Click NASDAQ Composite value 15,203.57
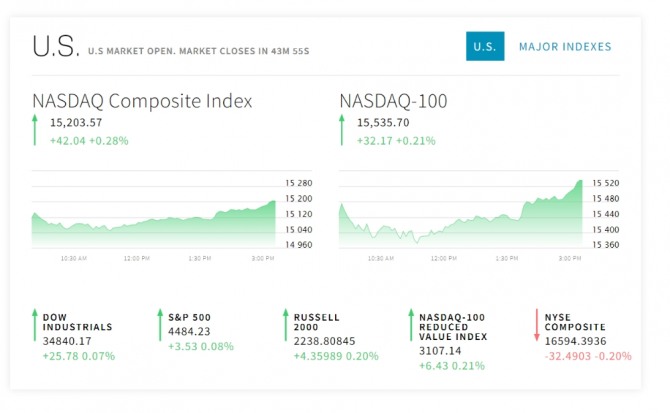The width and height of the screenshot is (670, 413). click(x=76, y=123)
